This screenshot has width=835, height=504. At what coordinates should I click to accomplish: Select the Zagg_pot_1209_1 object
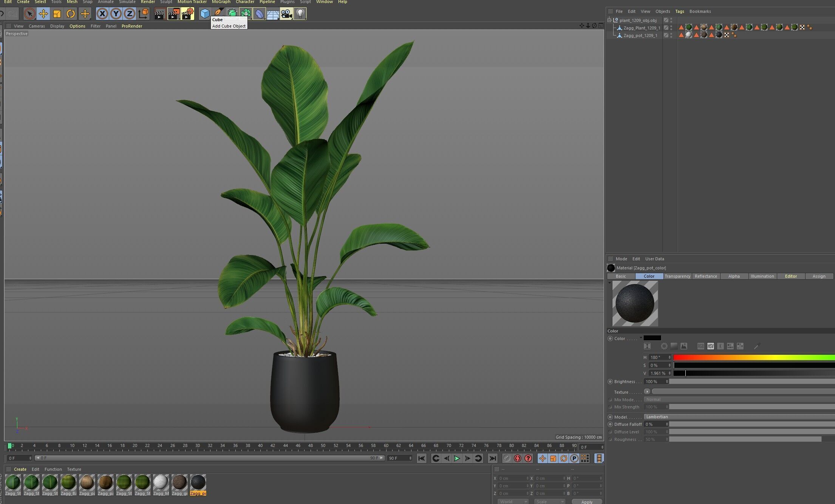640,36
